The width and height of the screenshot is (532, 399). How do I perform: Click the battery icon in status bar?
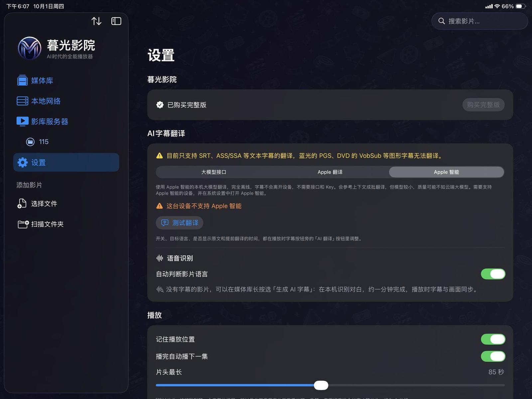point(521,6)
